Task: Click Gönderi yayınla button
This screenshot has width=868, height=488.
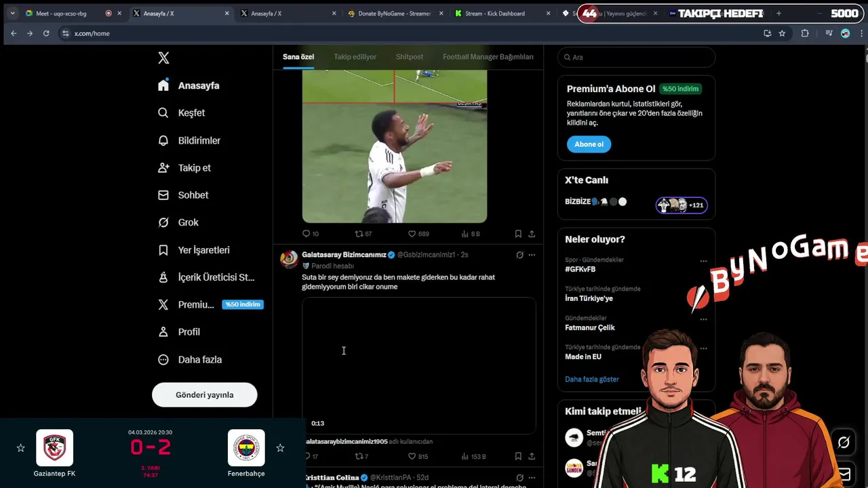Action: click(x=204, y=395)
